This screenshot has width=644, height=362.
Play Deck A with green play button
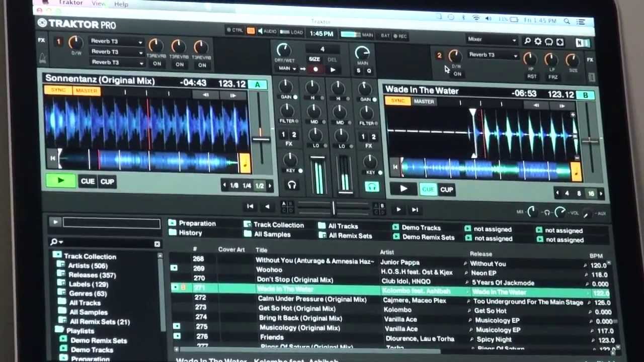(60, 180)
